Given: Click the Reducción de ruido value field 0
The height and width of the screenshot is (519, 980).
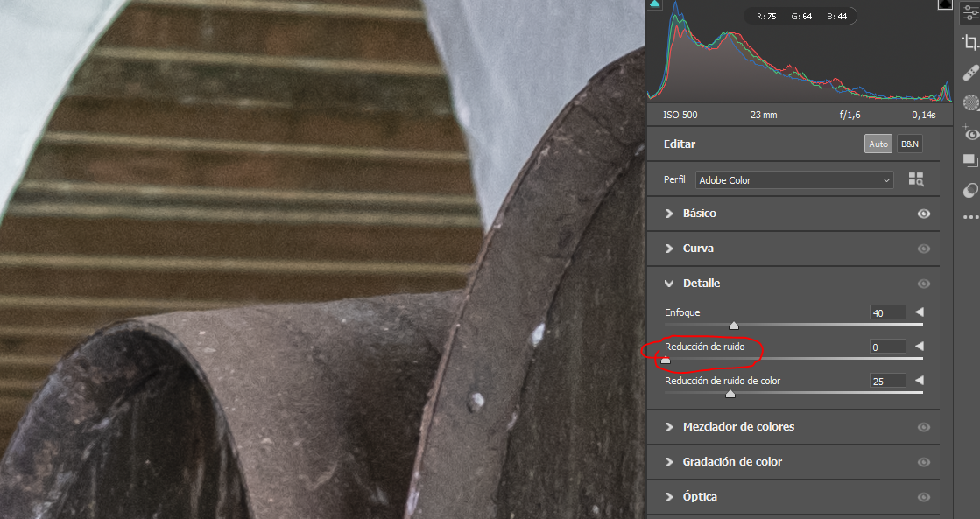Looking at the screenshot, I should click(x=887, y=347).
